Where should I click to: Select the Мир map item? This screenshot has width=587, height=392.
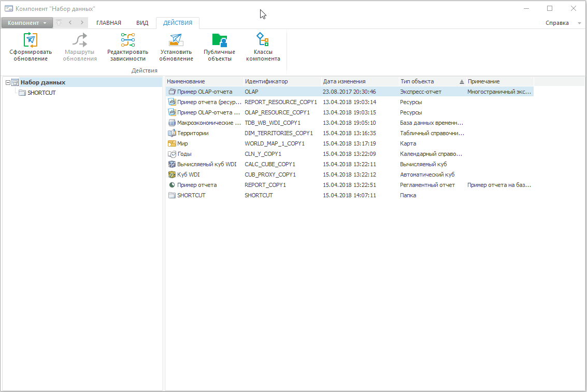182,143
